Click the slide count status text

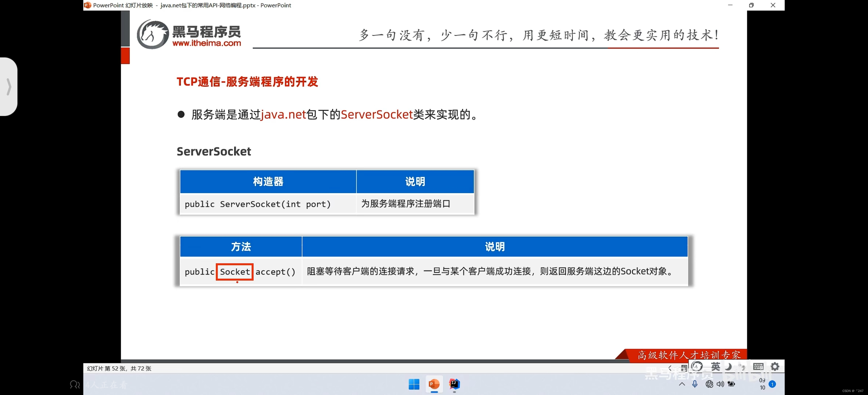click(x=119, y=368)
